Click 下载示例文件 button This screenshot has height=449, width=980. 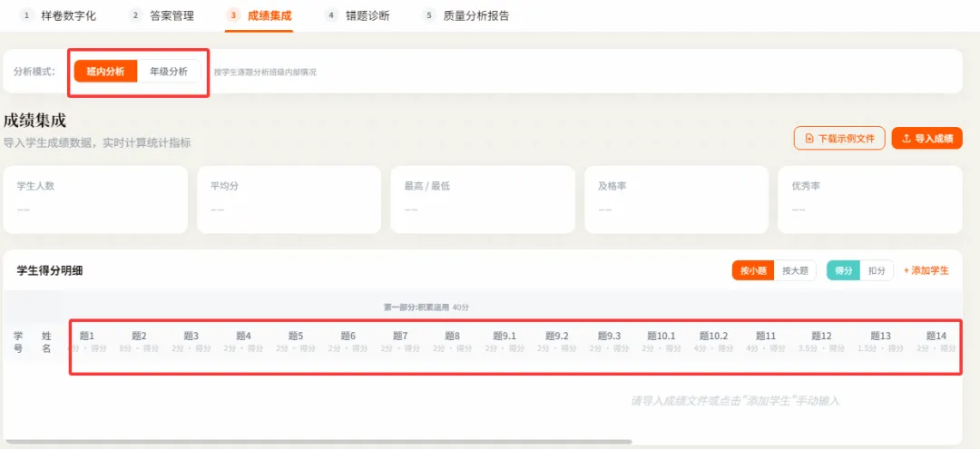coord(839,138)
